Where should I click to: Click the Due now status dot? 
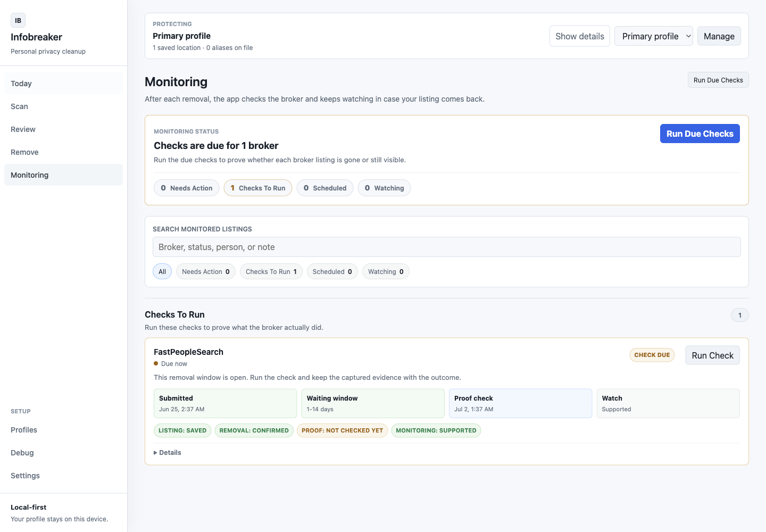tap(156, 363)
